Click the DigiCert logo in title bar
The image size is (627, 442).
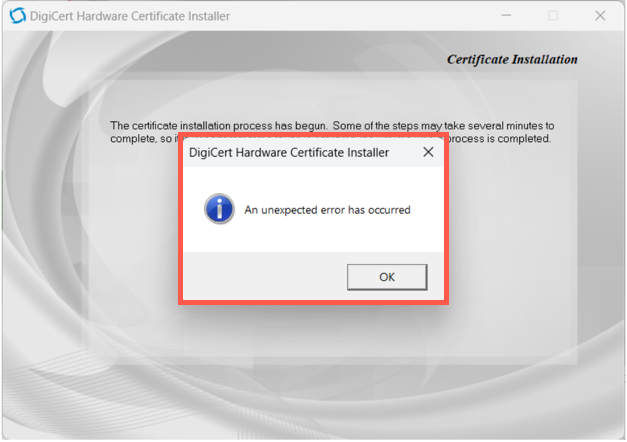point(17,16)
